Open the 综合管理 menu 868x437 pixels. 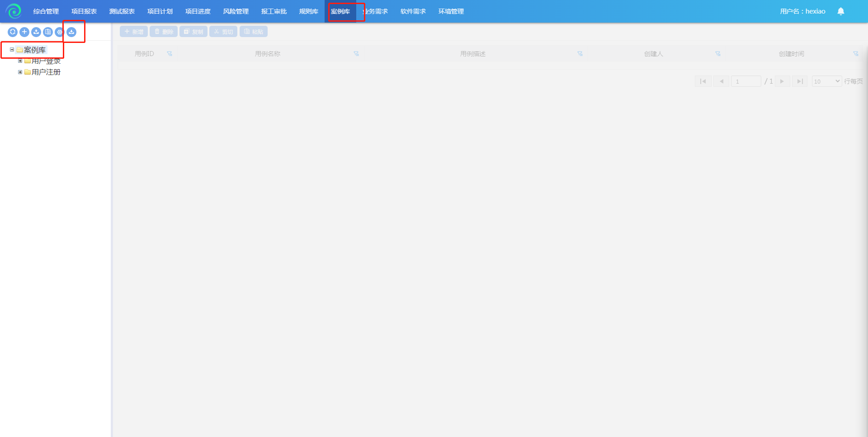tap(46, 11)
